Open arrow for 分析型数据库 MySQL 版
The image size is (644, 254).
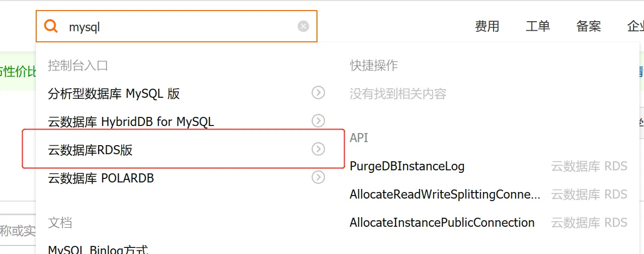point(318,93)
